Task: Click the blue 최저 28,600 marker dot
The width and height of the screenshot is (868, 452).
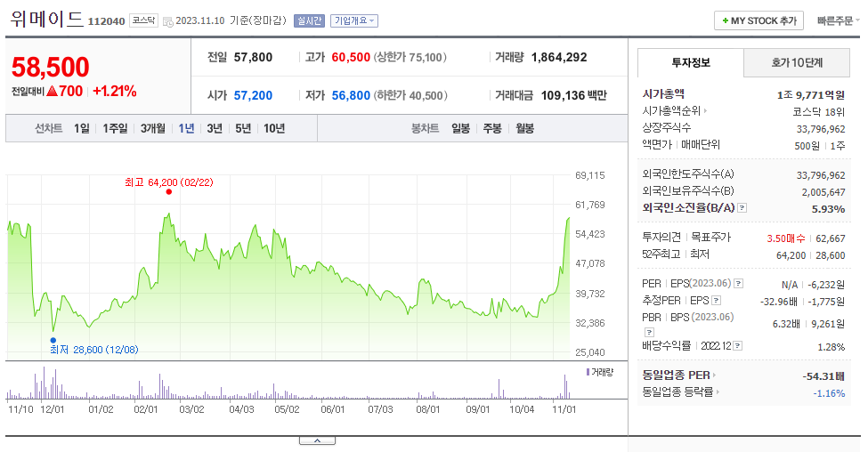Action: (53, 340)
